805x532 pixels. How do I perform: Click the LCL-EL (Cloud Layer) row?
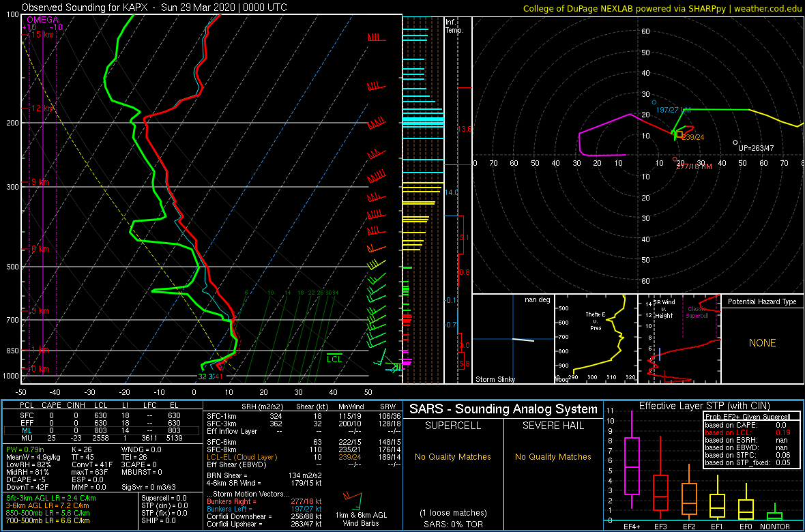pyautogui.click(x=304, y=457)
